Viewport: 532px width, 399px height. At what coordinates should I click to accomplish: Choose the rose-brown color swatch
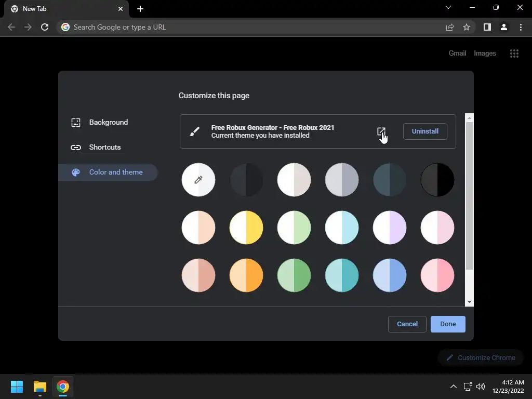point(198,275)
